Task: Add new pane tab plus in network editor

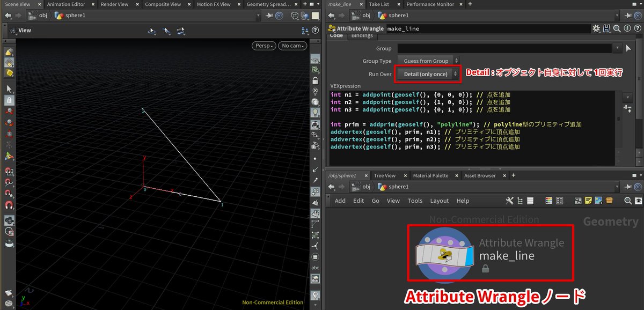Action: [x=513, y=175]
